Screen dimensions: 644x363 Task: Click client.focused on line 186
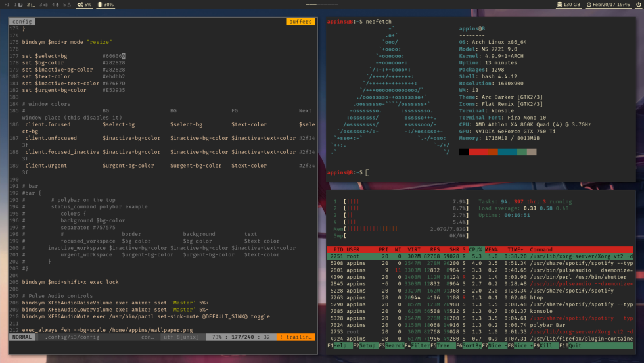(x=47, y=124)
